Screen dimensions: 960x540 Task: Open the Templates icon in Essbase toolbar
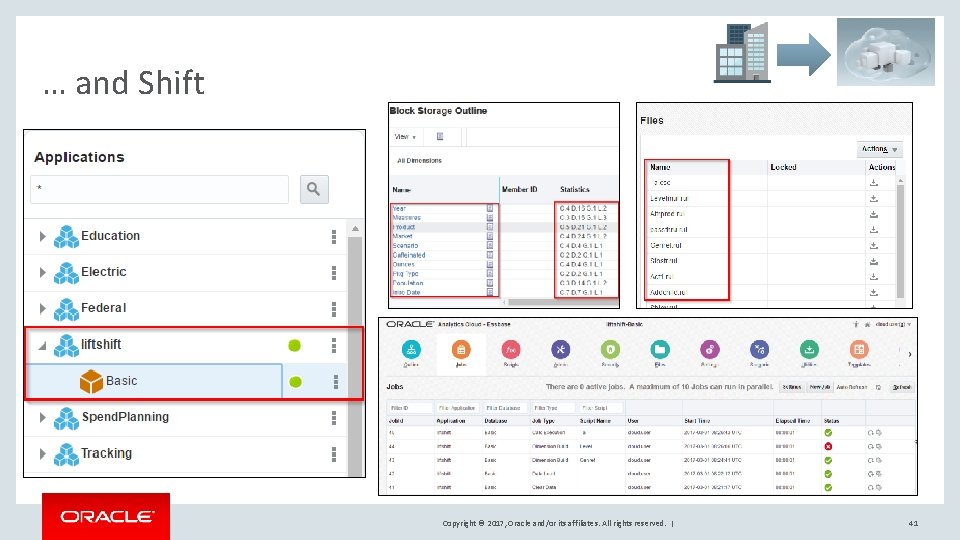[859, 350]
